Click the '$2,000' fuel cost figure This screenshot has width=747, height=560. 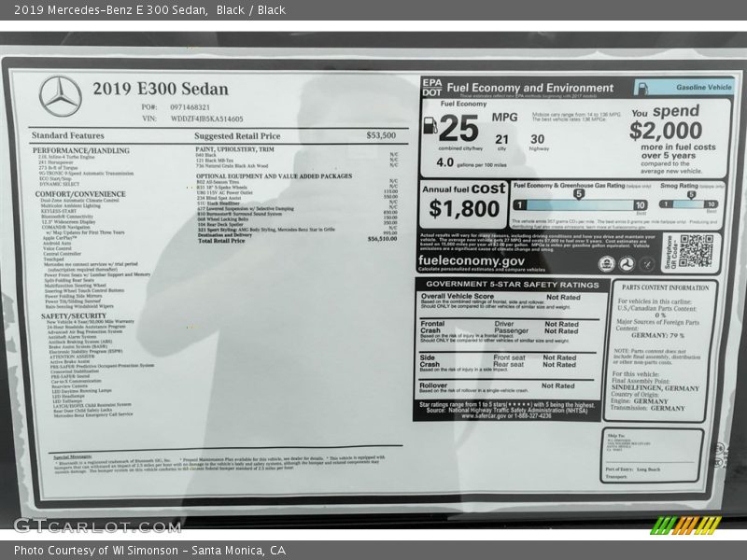(x=666, y=131)
